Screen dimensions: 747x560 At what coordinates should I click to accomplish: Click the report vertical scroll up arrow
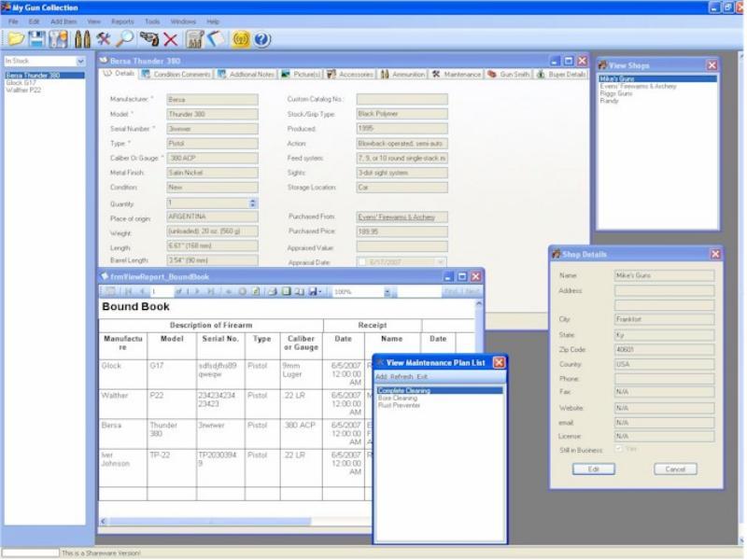(x=478, y=304)
